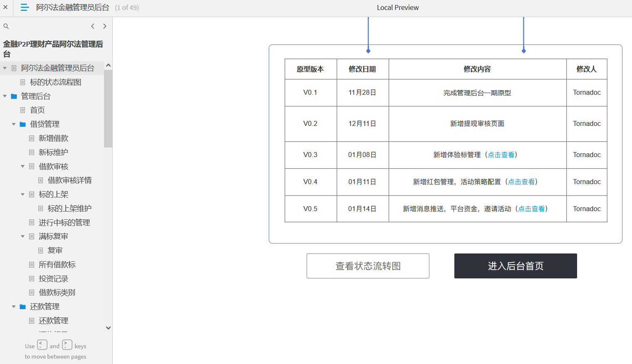Go to next page using the right chevron

pyautogui.click(x=105, y=26)
